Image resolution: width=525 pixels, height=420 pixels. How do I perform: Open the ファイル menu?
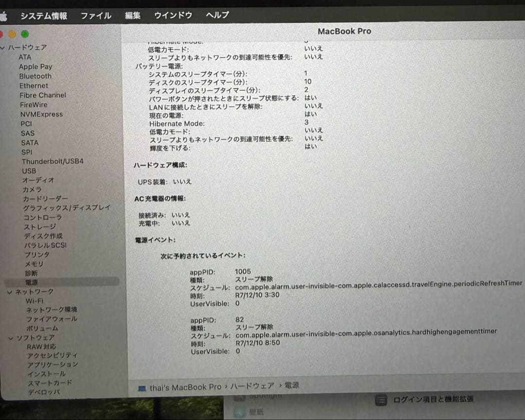coord(95,15)
